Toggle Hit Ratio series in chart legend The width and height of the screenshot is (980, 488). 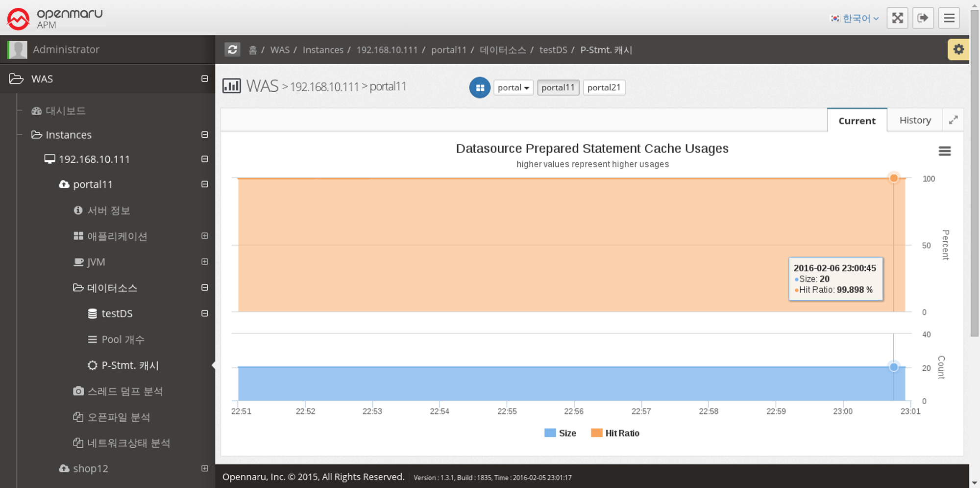(x=615, y=433)
